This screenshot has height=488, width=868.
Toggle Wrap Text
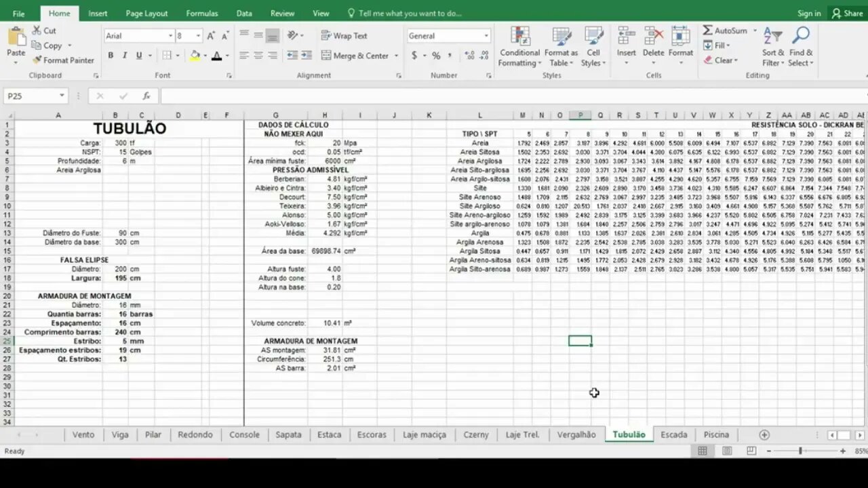[x=344, y=36]
